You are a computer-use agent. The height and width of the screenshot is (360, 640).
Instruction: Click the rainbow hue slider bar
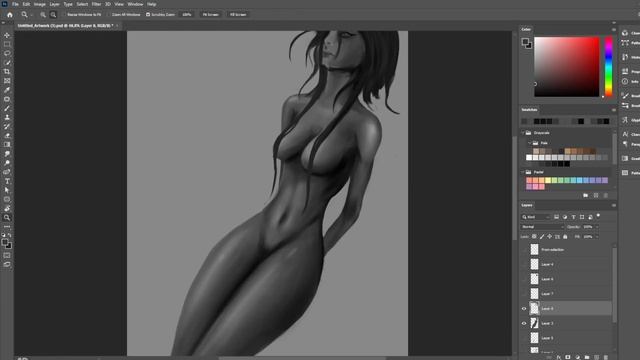pos(609,67)
